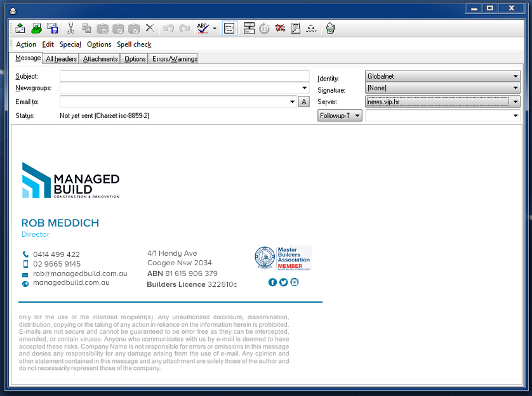Open the Identity dropdown showing Globalnet
The width and height of the screenshot is (532, 396).
coord(442,76)
